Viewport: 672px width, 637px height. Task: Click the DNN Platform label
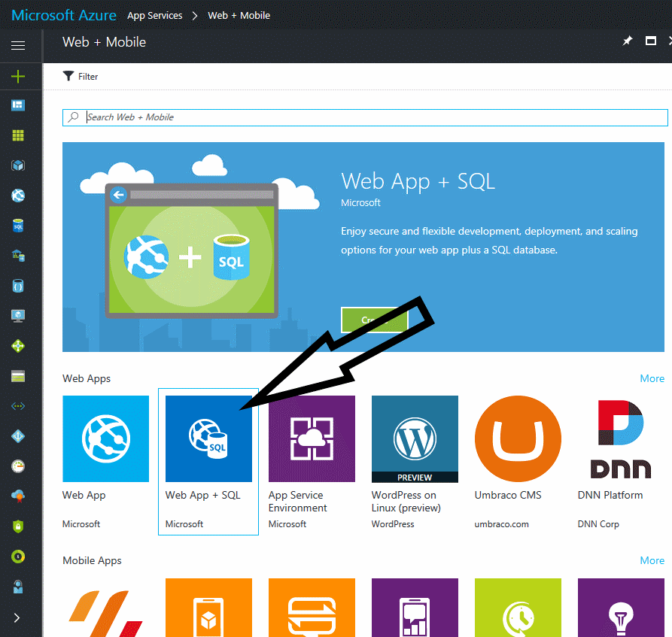pyautogui.click(x=610, y=495)
